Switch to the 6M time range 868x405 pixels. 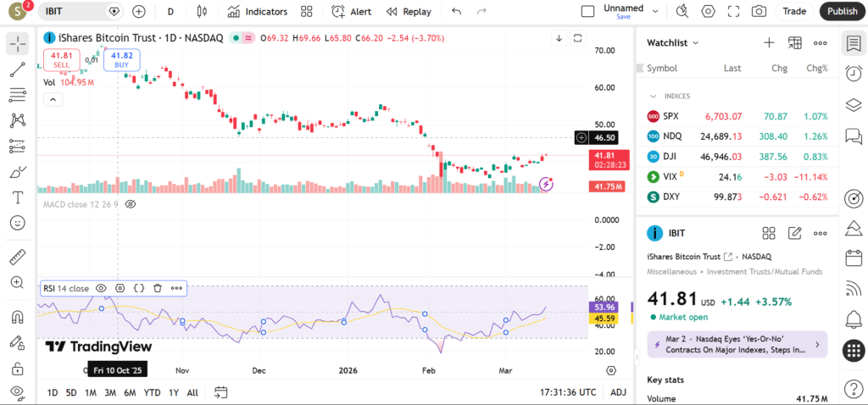pyautogui.click(x=130, y=392)
